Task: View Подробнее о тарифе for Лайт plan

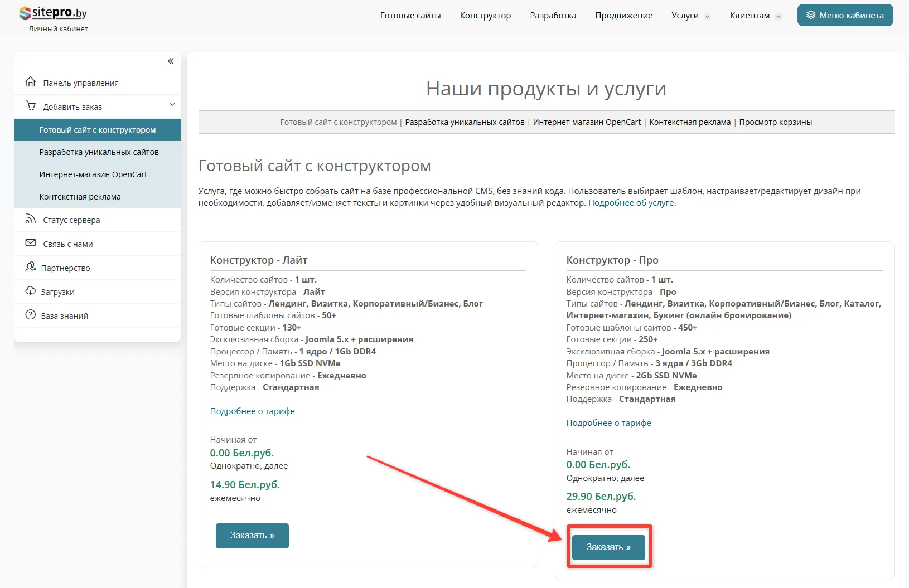Action: (x=252, y=411)
